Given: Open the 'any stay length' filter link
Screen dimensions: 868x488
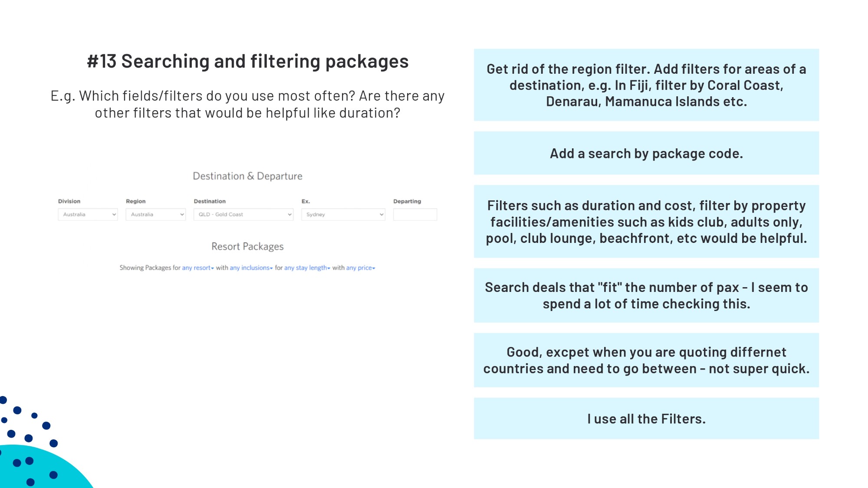Looking at the screenshot, I should pyautogui.click(x=307, y=268).
